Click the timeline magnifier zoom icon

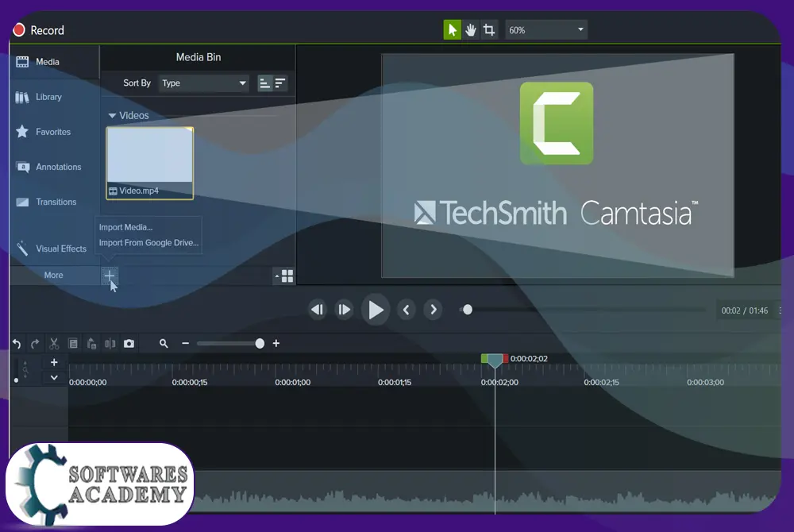(164, 344)
